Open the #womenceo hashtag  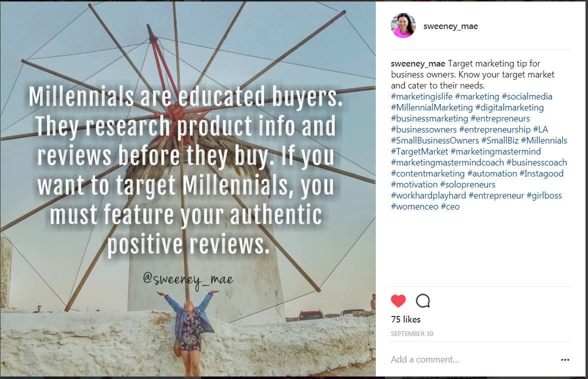coord(414,206)
